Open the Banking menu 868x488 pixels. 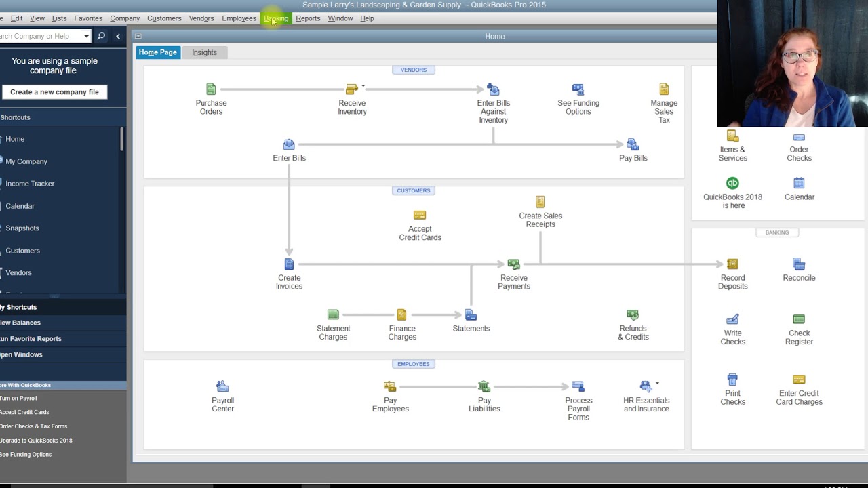tap(276, 18)
